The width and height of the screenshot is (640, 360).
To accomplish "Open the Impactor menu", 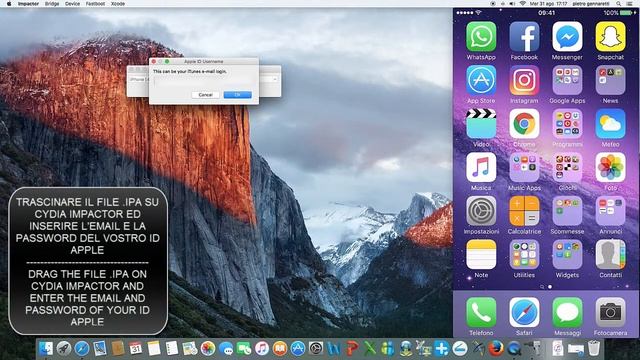I will pyautogui.click(x=29, y=4).
